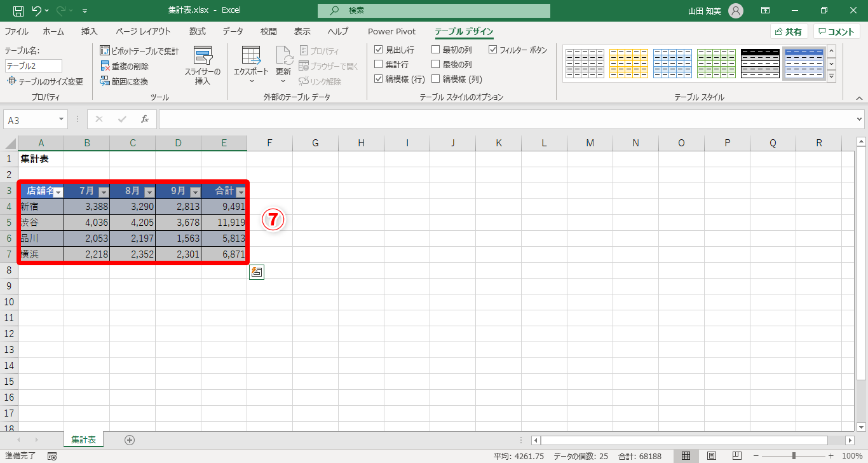This screenshot has width=868, height=463.
Task: Open filter dropdown for 8月 column
Action: (x=149, y=192)
